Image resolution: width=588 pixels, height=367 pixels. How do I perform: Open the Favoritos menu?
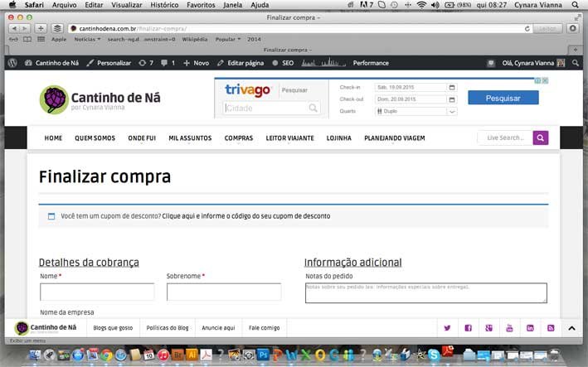click(x=201, y=5)
